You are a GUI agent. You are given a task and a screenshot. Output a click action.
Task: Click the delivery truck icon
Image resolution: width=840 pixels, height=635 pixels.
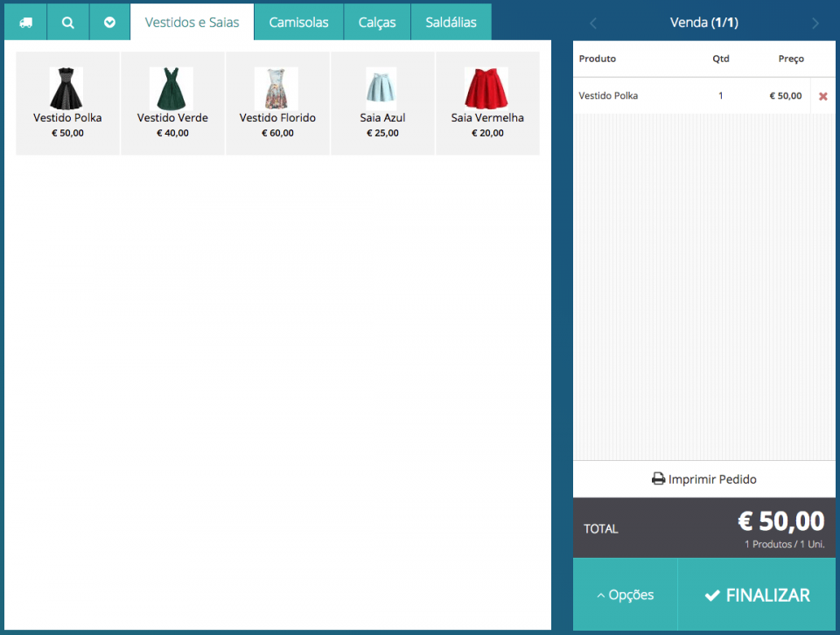tap(25, 22)
